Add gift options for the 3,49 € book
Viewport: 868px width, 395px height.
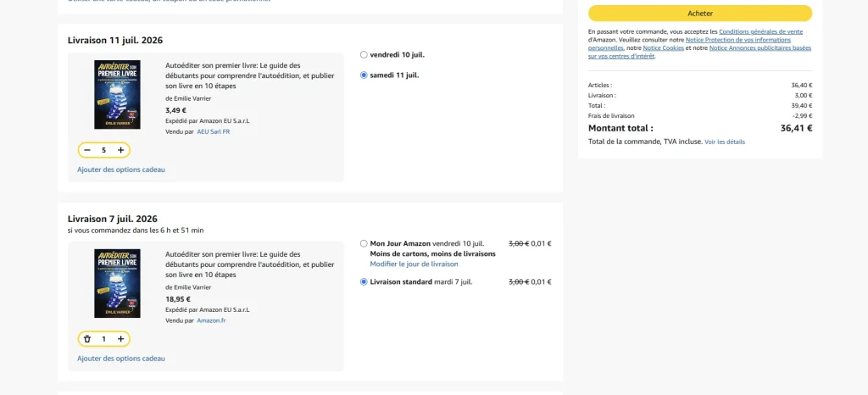[120, 170]
